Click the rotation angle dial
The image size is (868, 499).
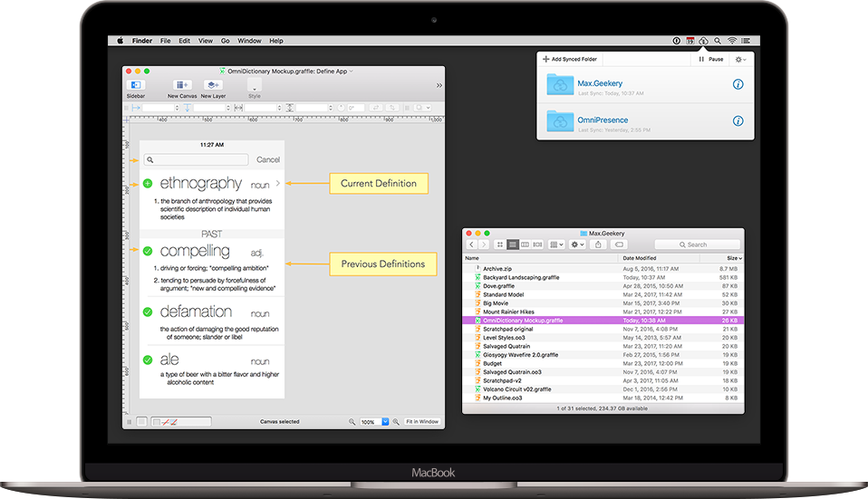[341, 108]
